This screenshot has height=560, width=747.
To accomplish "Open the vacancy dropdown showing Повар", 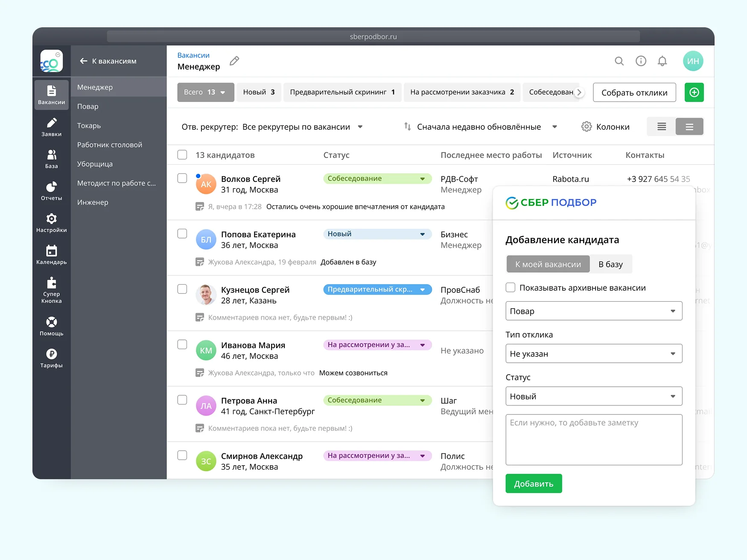I will (x=594, y=311).
